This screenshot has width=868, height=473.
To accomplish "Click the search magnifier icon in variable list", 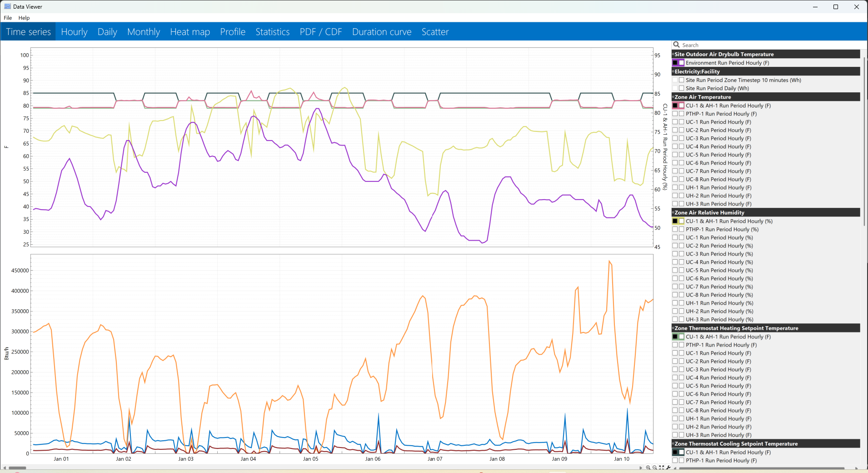I will [677, 45].
